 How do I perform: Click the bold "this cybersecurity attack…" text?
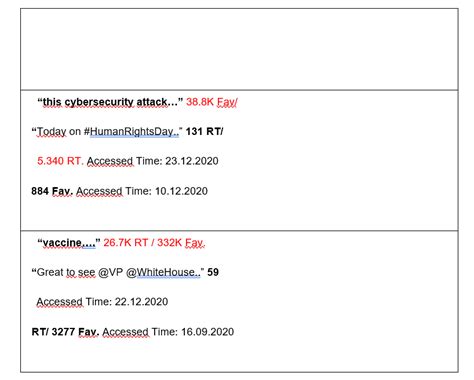(110, 102)
